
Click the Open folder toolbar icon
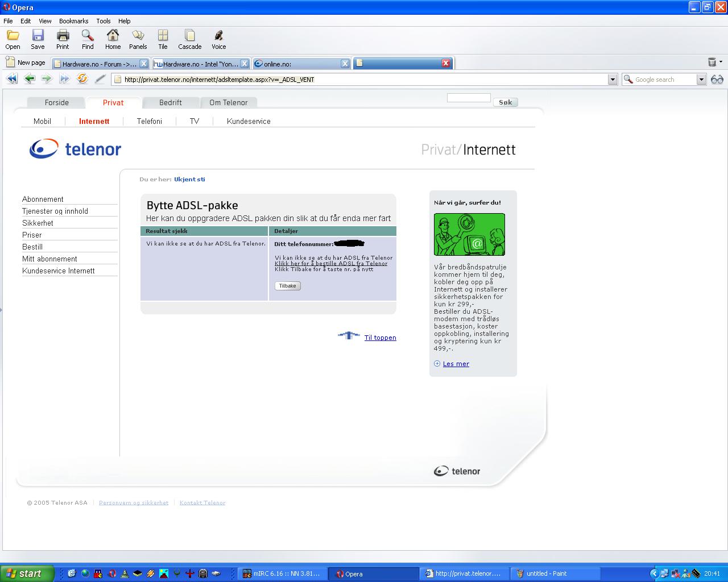[x=13, y=35]
